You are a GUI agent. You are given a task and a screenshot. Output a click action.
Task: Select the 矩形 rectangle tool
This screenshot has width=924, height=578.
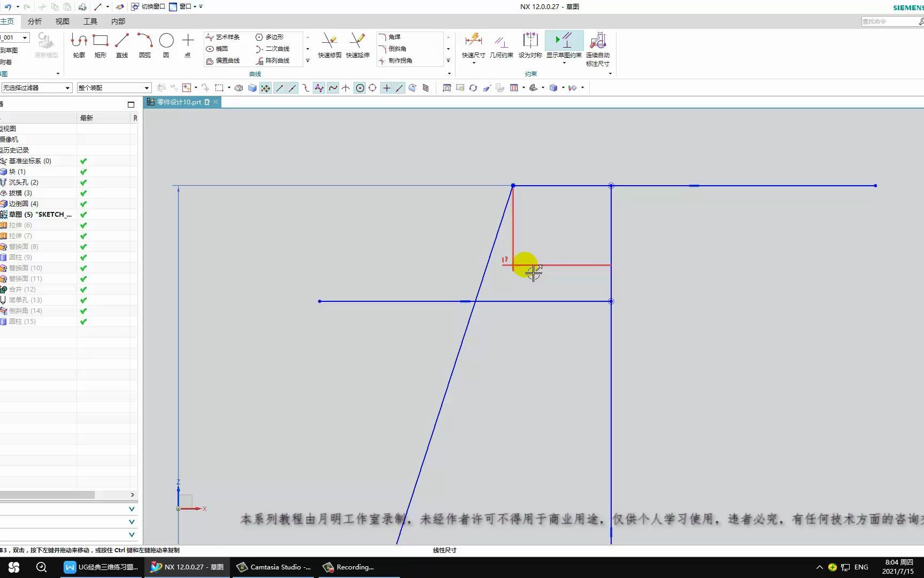(x=101, y=46)
